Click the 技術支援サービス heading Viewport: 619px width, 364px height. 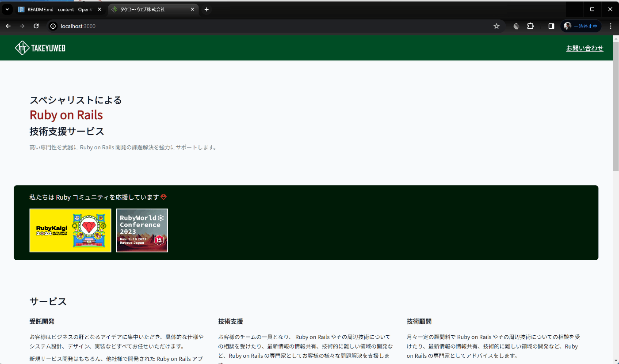[x=67, y=131]
